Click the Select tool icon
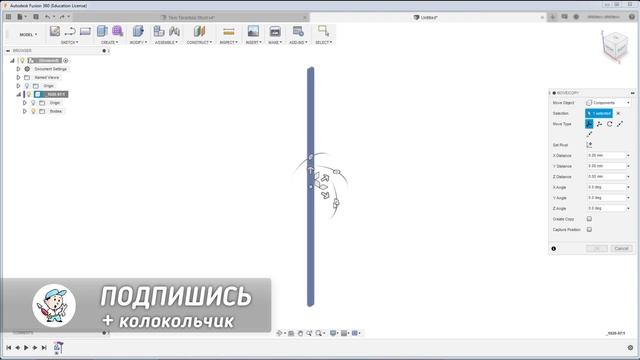 (x=324, y=31)
